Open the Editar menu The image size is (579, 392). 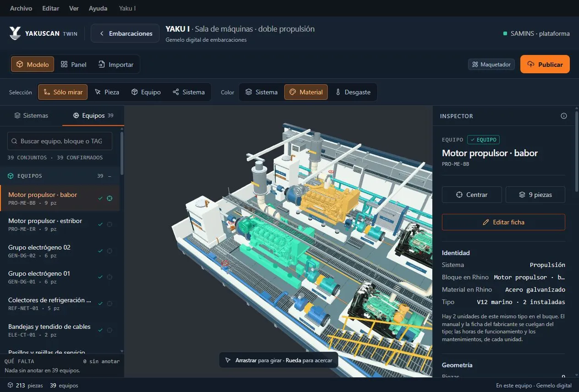(x=50, y=8)
